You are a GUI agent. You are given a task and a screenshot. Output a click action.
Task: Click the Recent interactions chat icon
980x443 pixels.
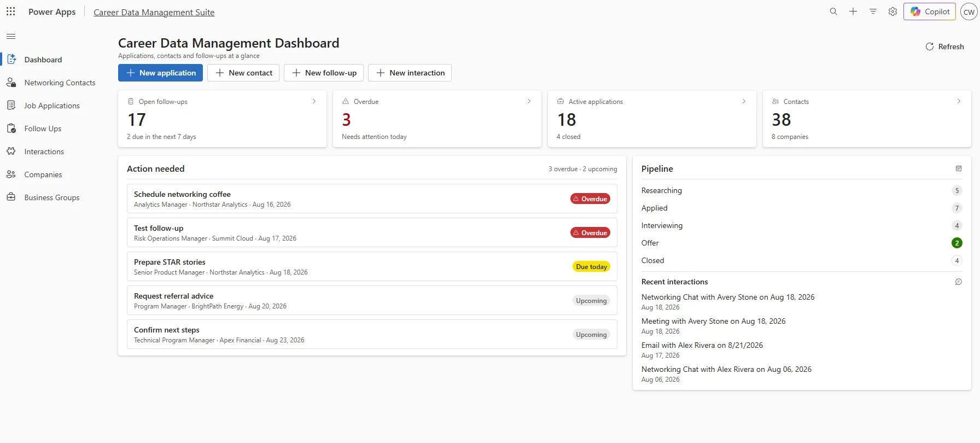pos(958,282)
